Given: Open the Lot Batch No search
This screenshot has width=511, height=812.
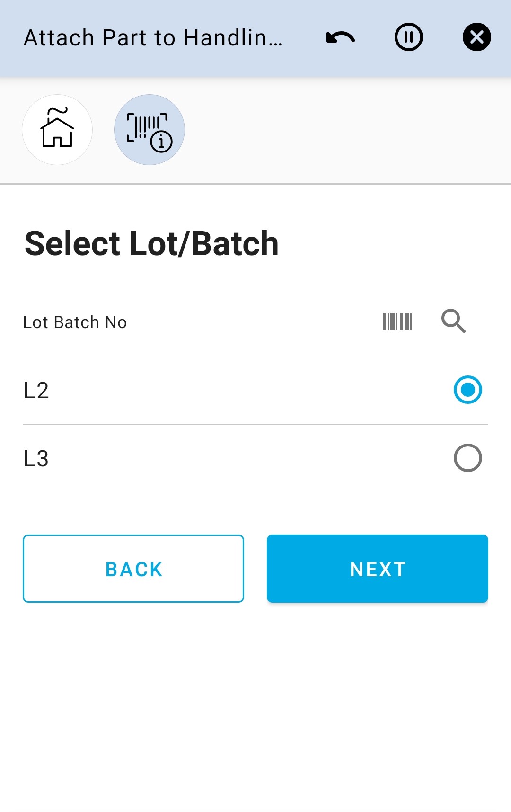Looking at the screenshot, I should click(x=453, y=321).
